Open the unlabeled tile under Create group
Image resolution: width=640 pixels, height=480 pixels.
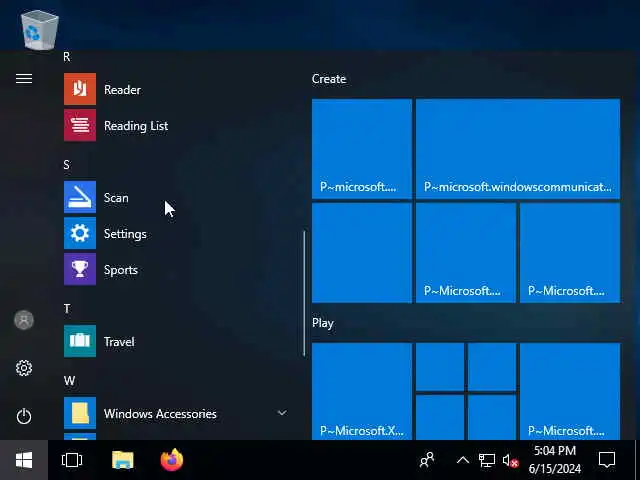coord(362,253)
